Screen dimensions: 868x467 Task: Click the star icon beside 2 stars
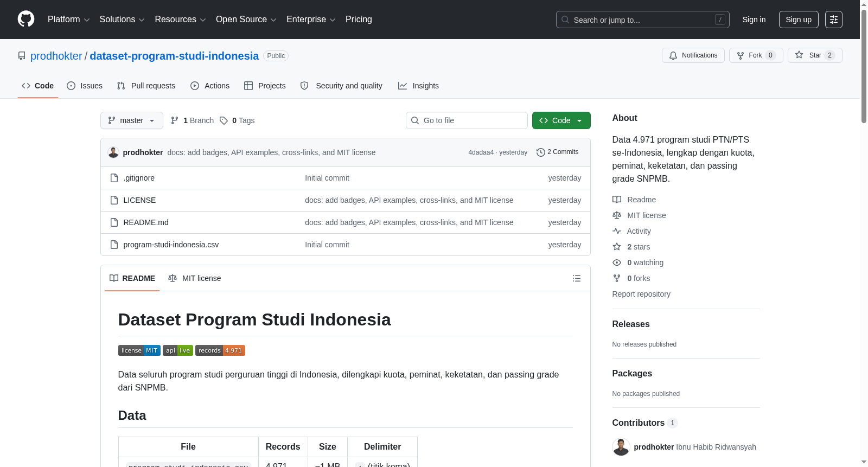(617, 247)
